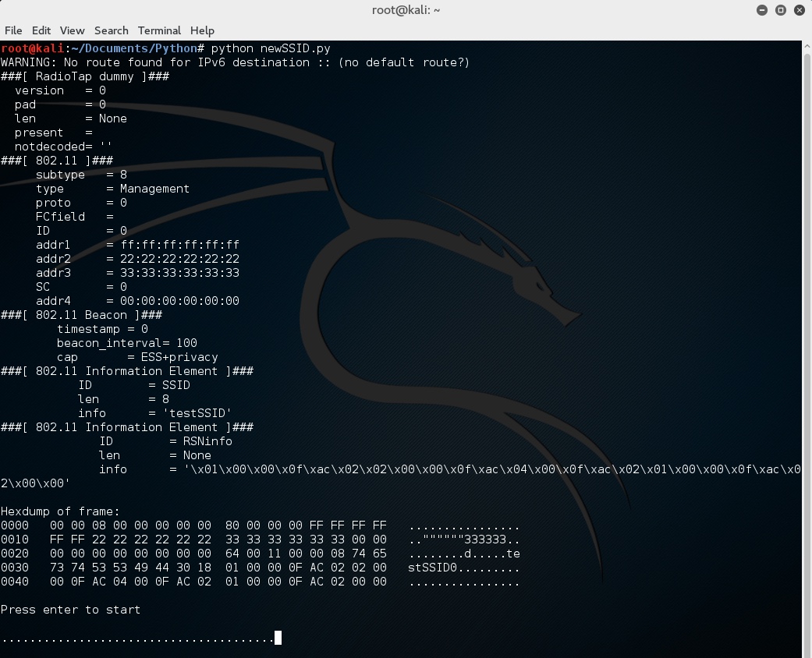
Task: Click the 'ID = SSID' line
Action: tap(134, 385)
